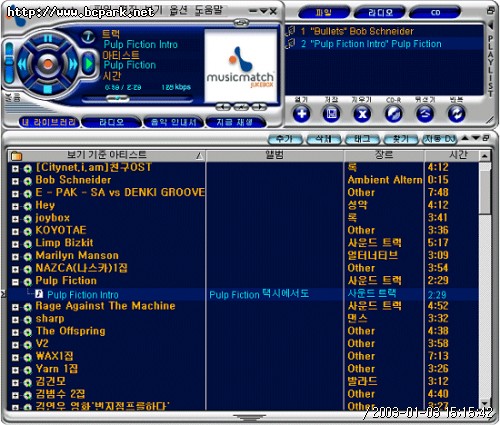
Task: Detach the library window using its icon
Action: (486, 138)
